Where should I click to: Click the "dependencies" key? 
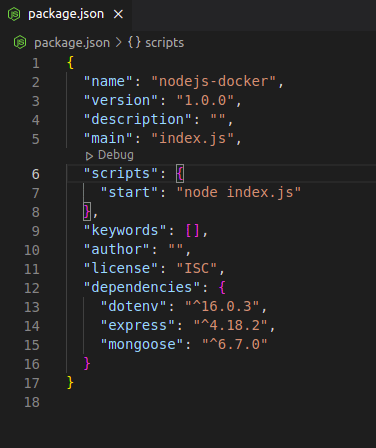pos(142,288)
